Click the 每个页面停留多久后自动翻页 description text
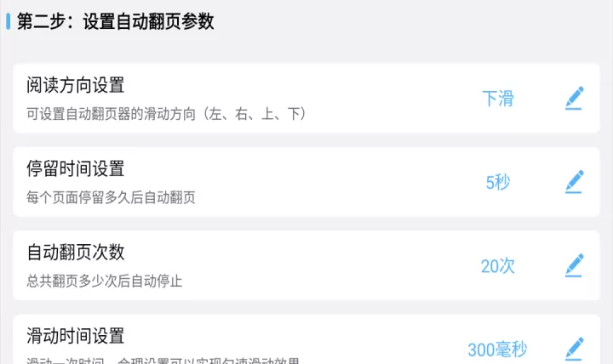613x364 pixels. 112,197
